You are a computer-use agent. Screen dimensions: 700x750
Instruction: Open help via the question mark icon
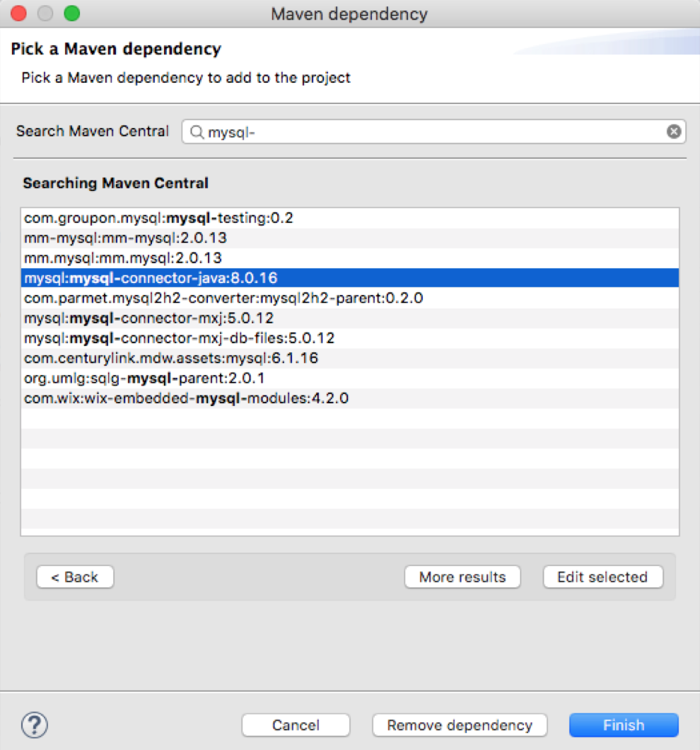[35, 725]
